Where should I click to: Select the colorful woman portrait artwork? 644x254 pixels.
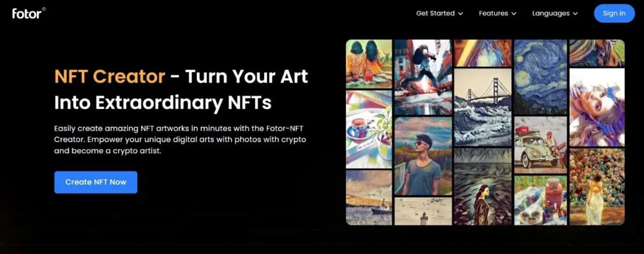coord(597,107)
